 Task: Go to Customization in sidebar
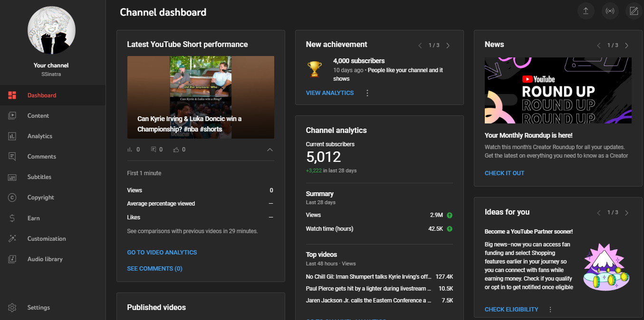click(x=53, y=239)
